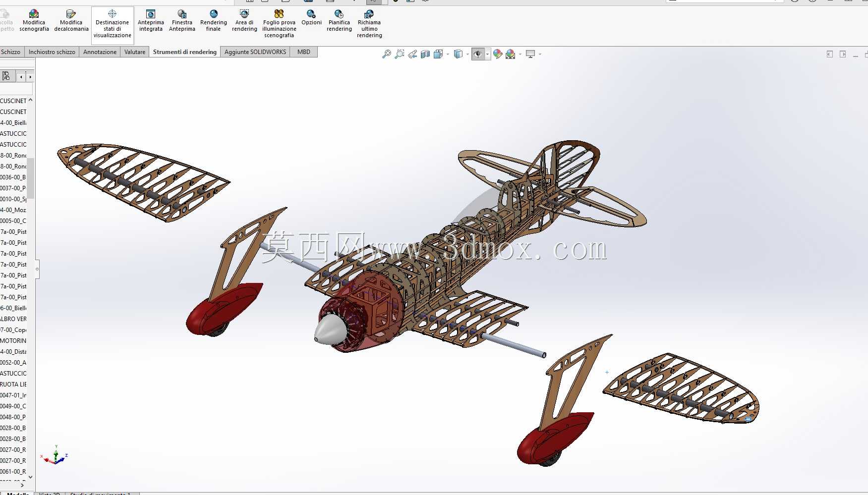This screenshot has height=495, width=868.
Task: Click tree scrollbar up arrow
Action: pyautogui.click(x=30, y=100)
